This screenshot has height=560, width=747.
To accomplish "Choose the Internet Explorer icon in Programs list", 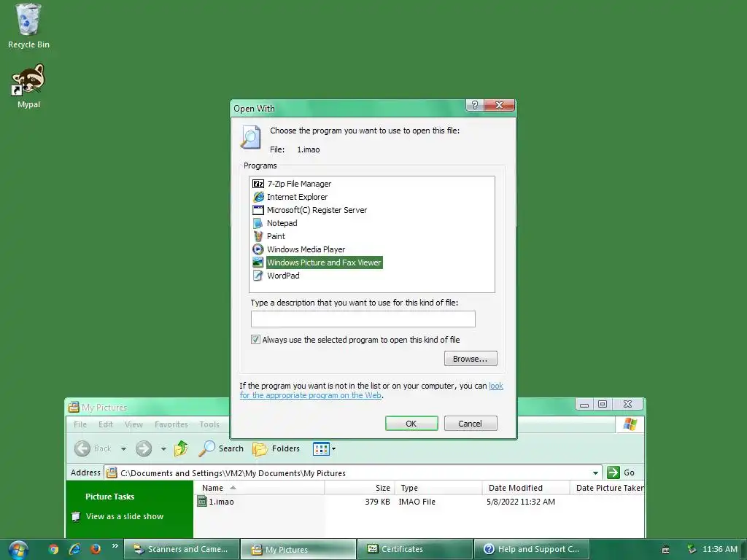I will coord(258,197).
